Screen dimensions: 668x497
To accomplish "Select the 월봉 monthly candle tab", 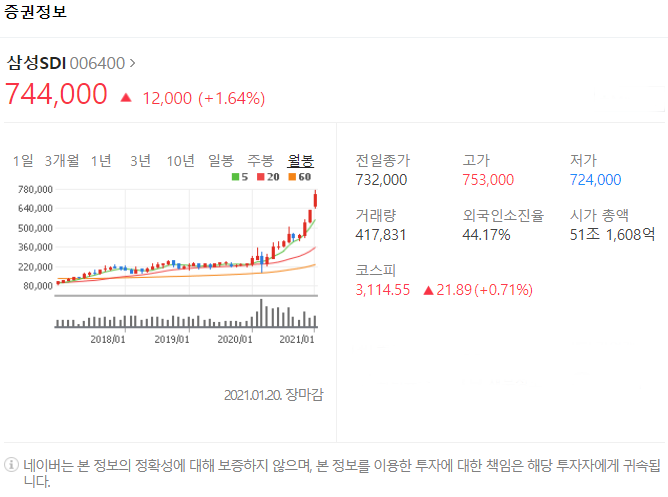I will pos(300,161).
